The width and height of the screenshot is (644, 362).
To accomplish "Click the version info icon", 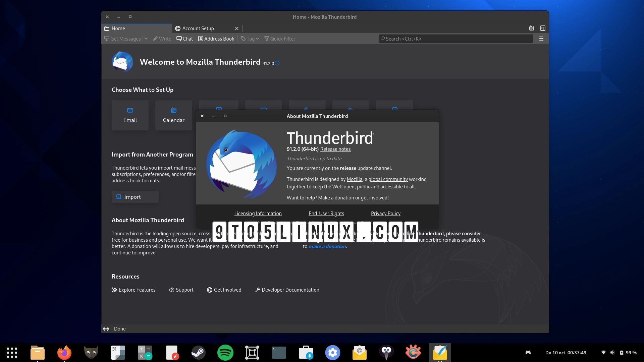I will pos(277,63).
